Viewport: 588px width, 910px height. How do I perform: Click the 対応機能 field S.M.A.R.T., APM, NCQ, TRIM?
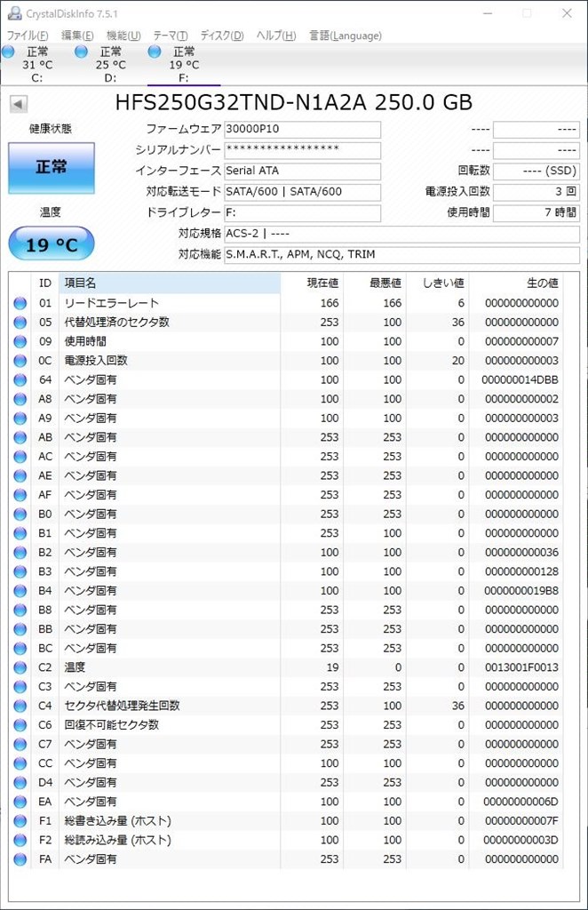(x=401, y=255)
